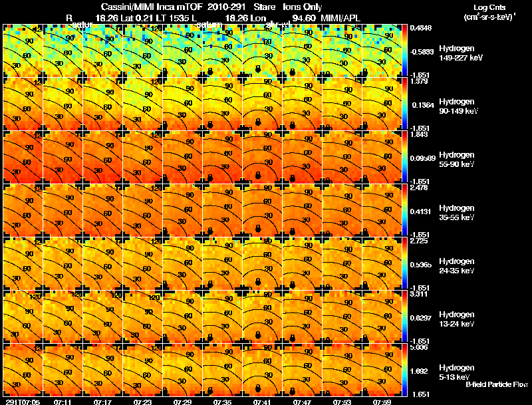This screenshot has width=532, height=405.
Task: Open the 90-149 keV image panel at 07:05
Action: point(23,104)
